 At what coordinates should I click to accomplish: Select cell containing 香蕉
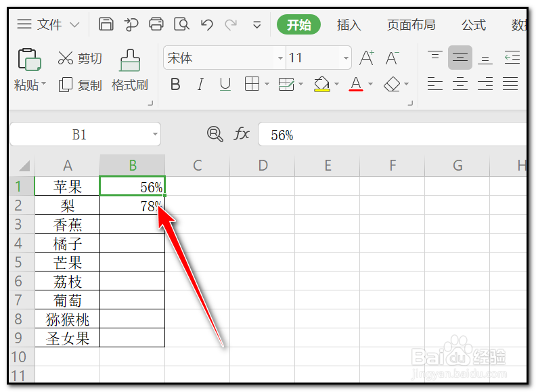[68, 224]
